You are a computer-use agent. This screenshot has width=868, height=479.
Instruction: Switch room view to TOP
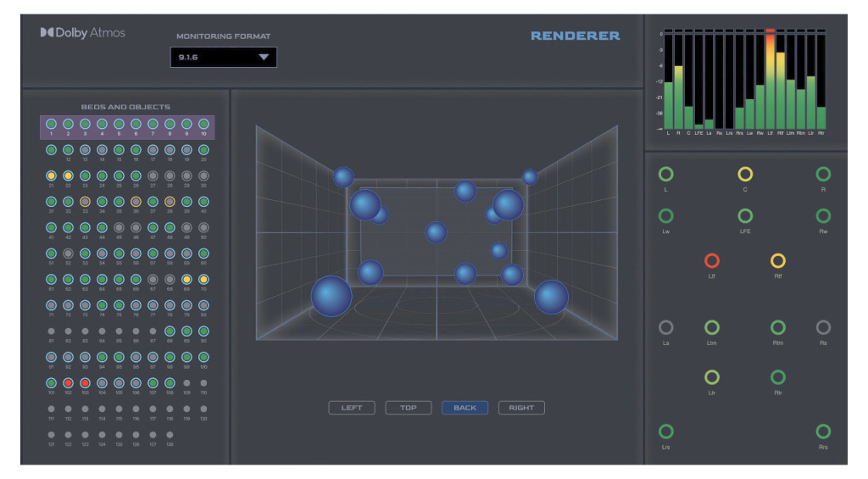(408, 408)
